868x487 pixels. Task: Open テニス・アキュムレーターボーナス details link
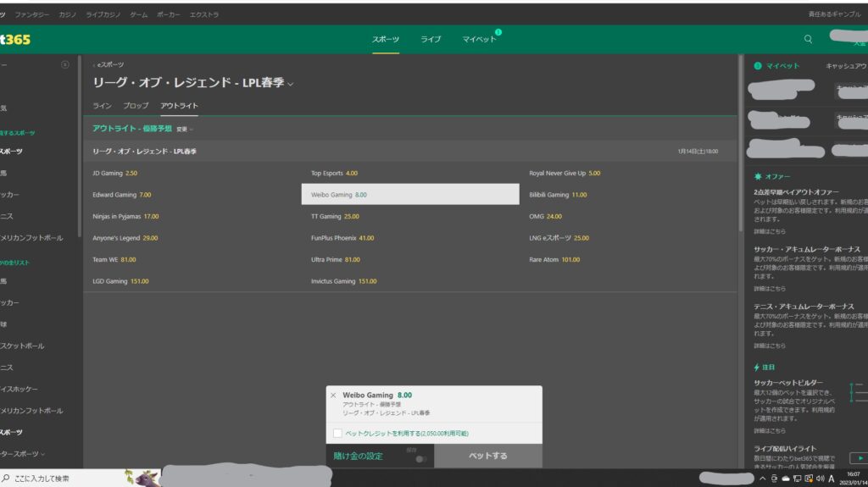pos(770,346)
